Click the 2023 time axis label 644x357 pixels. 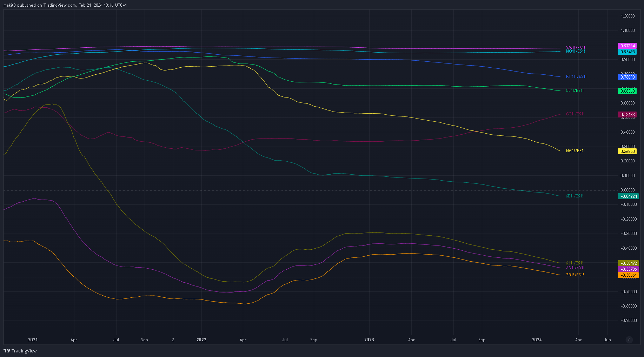coord(369,340)
